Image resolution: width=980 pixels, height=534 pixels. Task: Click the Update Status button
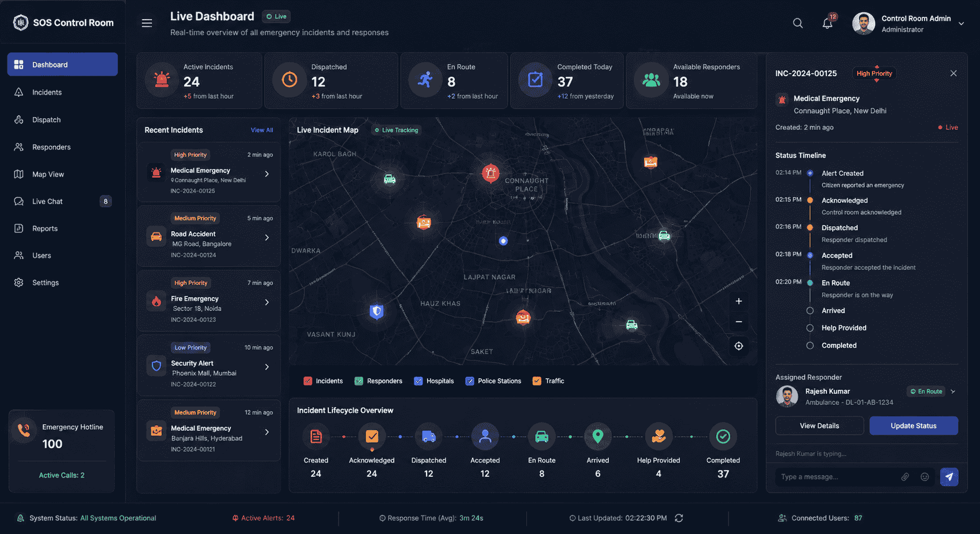pos(914,426)
